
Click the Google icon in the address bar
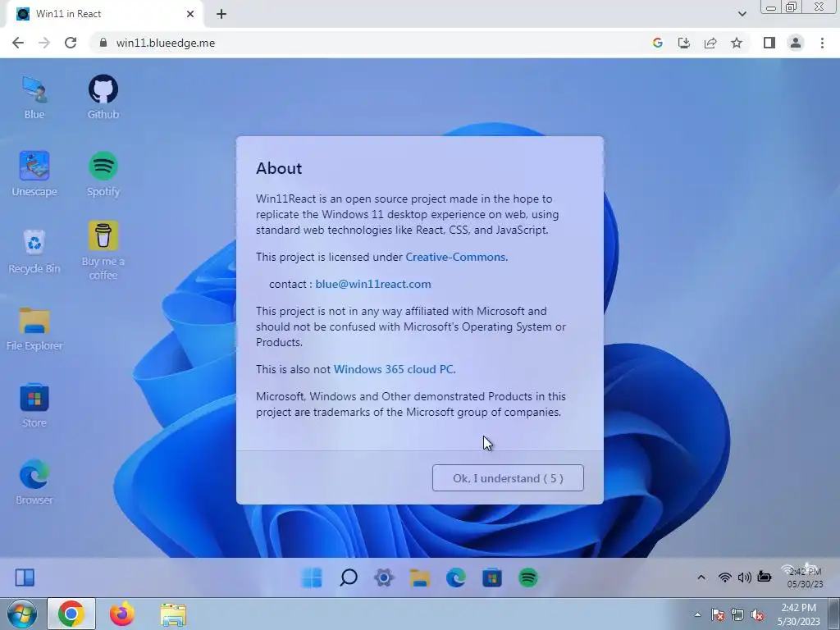[x=658, y=43]
